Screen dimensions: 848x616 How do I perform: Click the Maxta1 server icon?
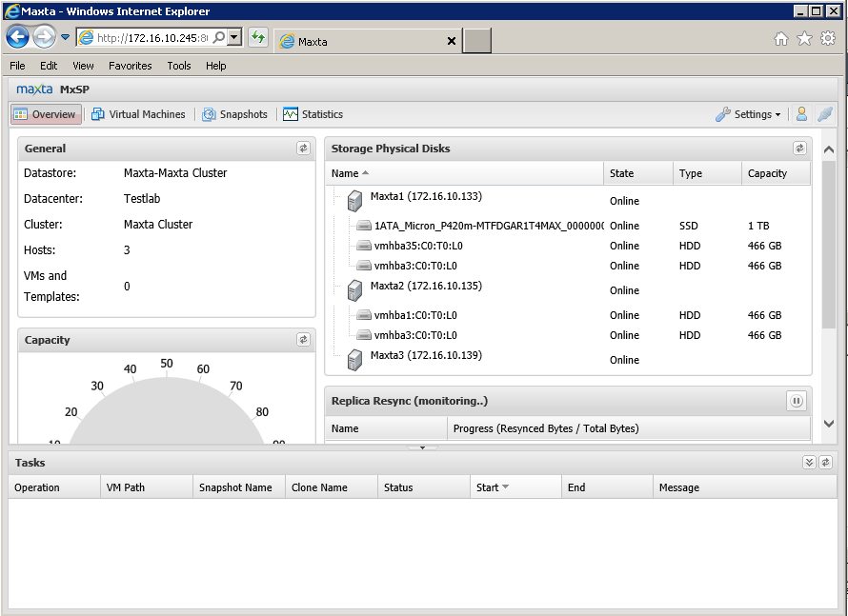tap(354, 201)
